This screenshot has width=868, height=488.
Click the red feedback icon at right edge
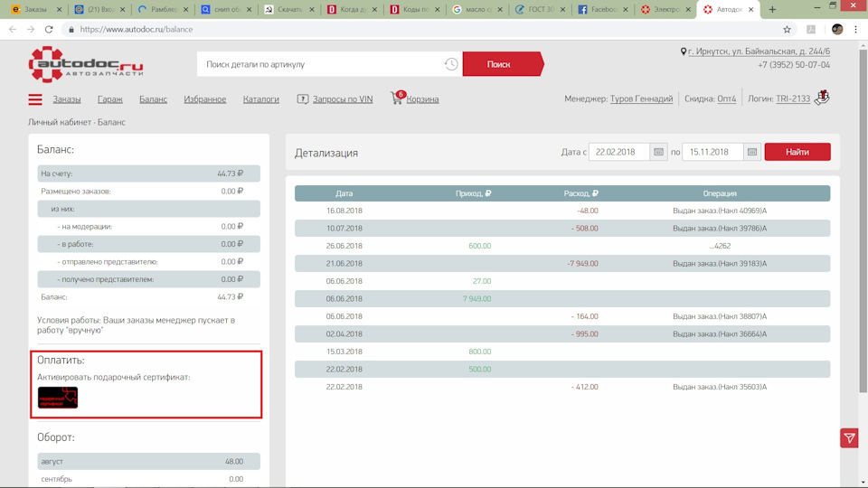click(849, 438)
